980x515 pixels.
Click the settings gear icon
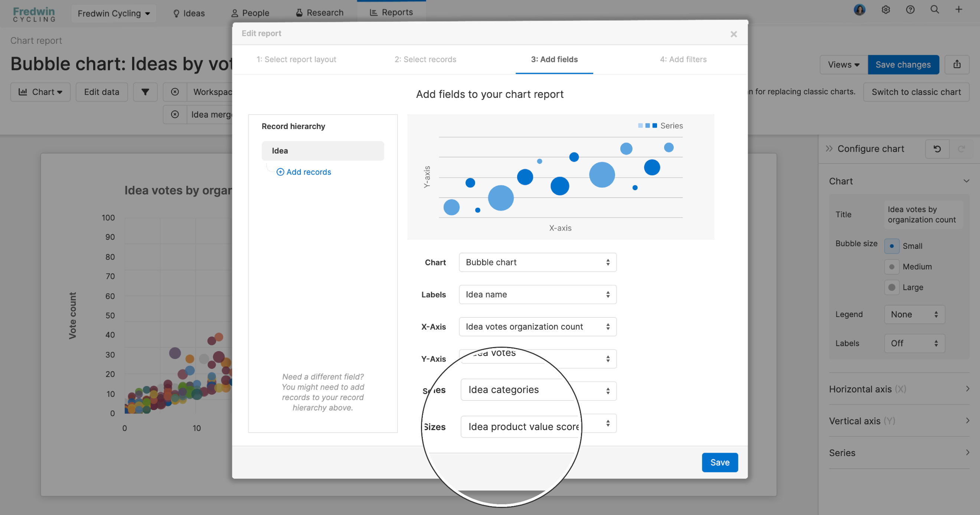click(886, 10)
